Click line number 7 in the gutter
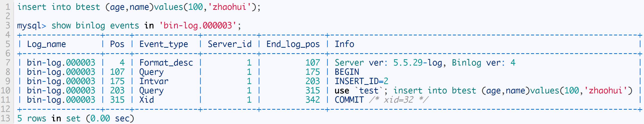Image resolution: width=644 pixels, height=124 pixels. (8, 63)
